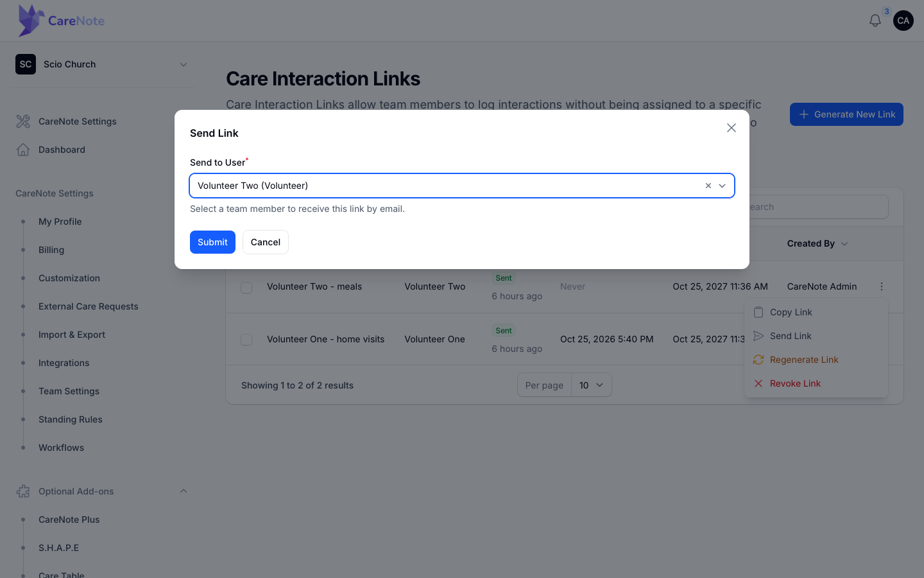Screen dimensions: 924x578
Task: Open Standing Rules
Action: click(71, 419)
